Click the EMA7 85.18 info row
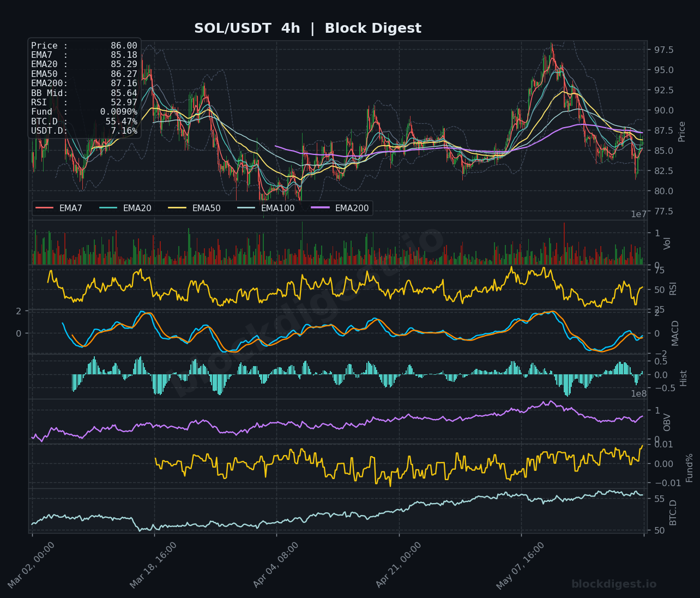The image size is (700, 598). click(84, 55)
